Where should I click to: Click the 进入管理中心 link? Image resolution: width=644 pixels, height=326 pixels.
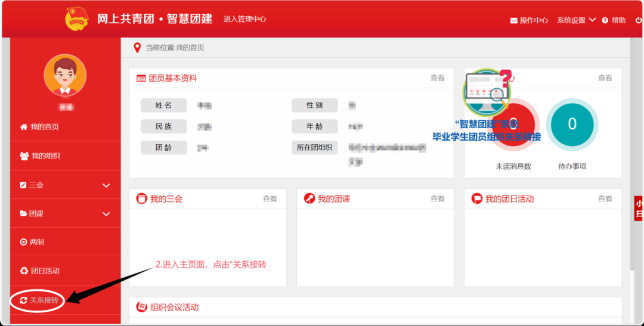click(x=245, y=19)
